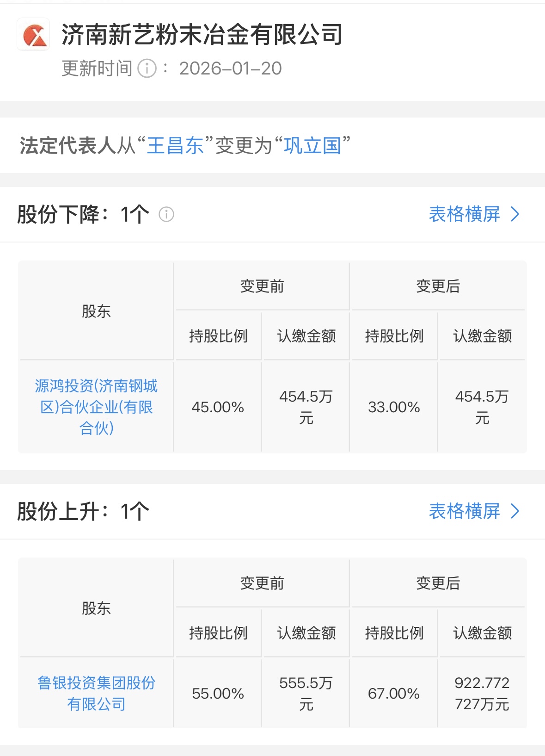Image resolution: width=545 pixels, height=756 pixels.
Task: Select the 33.00% after-change shareholding cell
Action: point(394,407)
